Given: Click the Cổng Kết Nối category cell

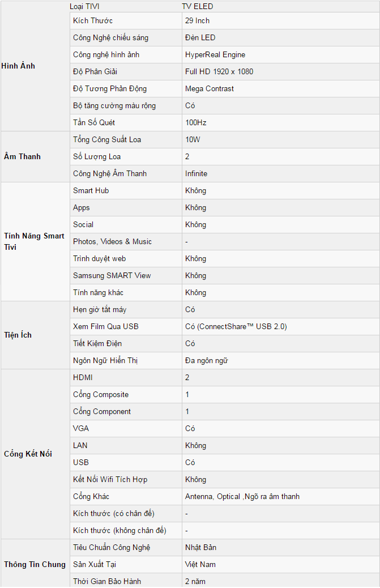Looking at the screenshot, I should click(35, 454).
